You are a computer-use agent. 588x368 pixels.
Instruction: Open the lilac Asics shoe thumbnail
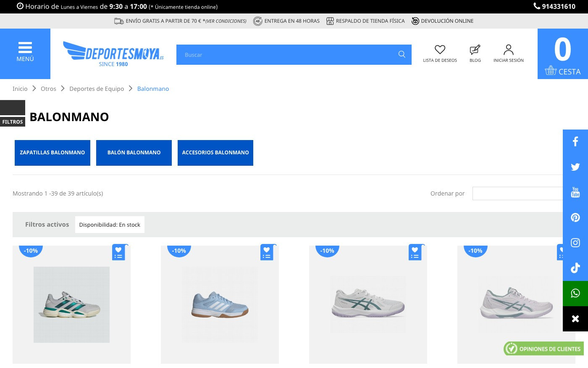(516, 304)
